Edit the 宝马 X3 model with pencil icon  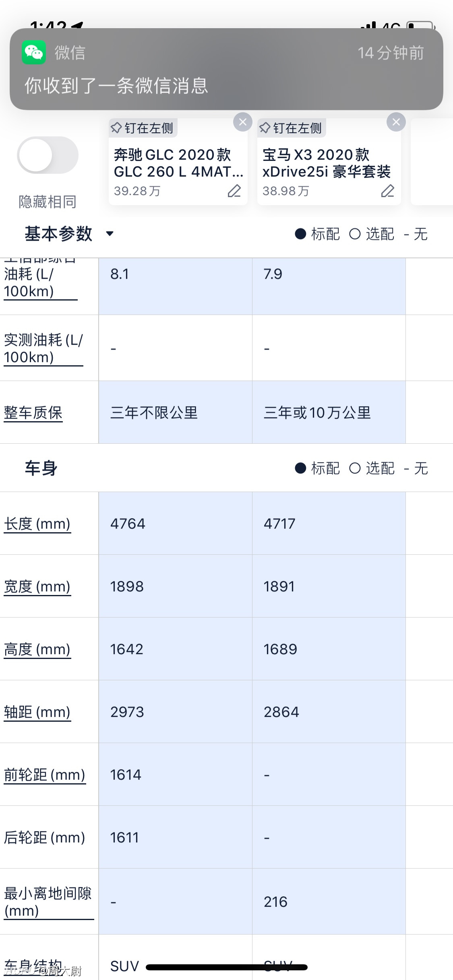pos(387,191)
